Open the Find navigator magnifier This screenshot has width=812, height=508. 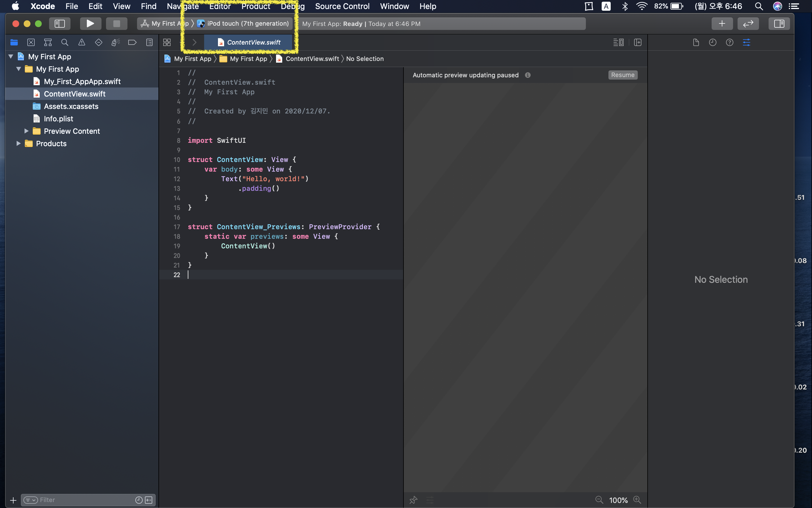tap(65, 42)
